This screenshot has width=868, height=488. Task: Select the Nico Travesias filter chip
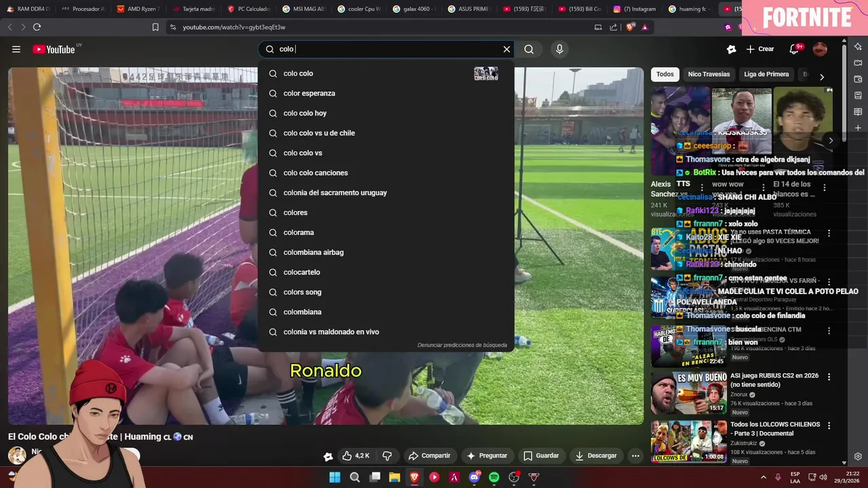point(709,74)
